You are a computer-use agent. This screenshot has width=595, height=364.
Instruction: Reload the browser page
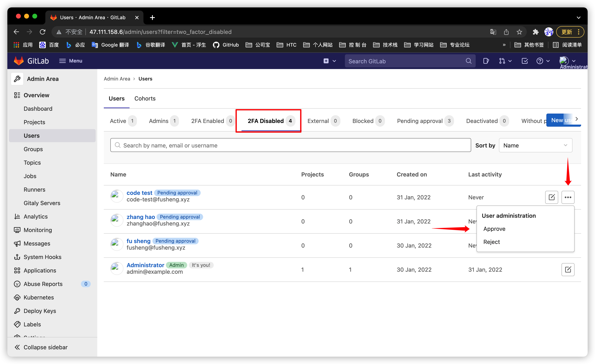click(x=43, y=32)
